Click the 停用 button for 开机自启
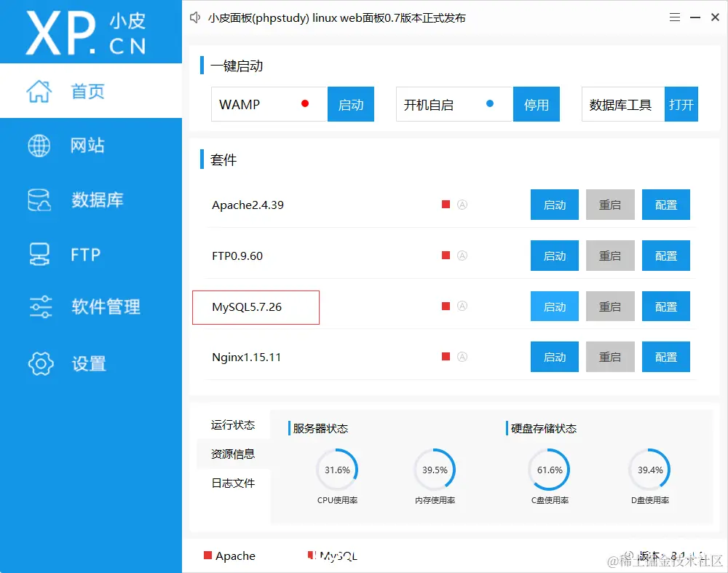The image size is (728, 573). 537,104
